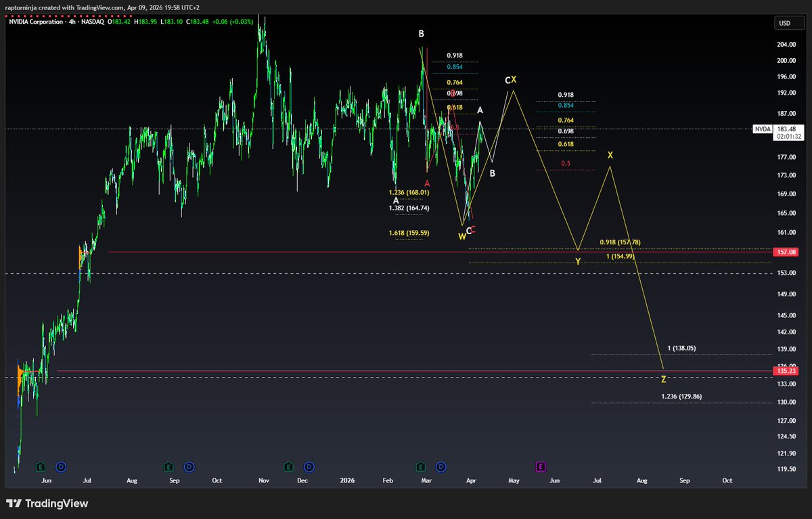Click the 145.00 price axis label
This screenshot has width=812, height=519.
[787, 315]
